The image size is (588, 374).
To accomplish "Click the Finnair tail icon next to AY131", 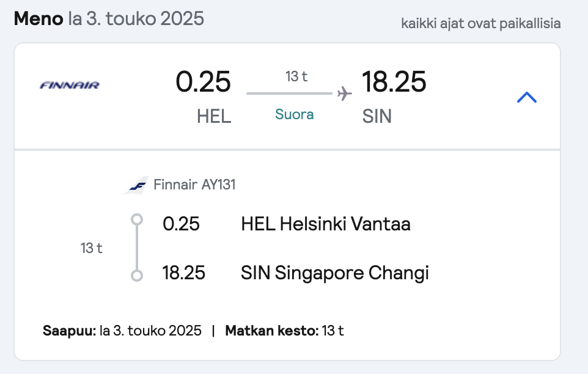I will click(136, 185).
